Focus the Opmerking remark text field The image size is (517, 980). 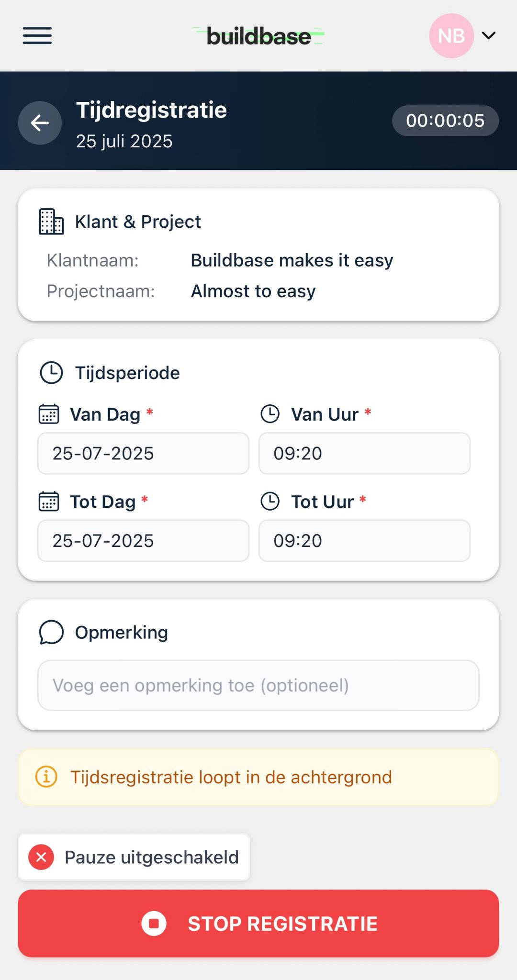258,685
